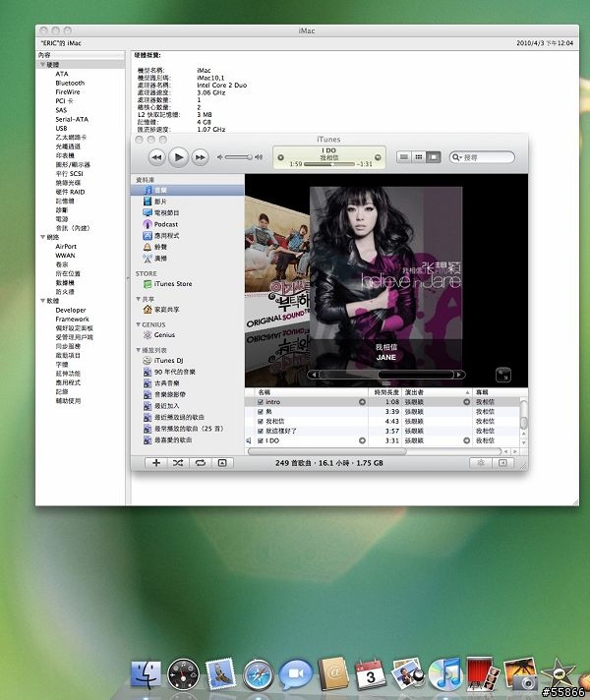590x700 pixels.
Task: Switch iTunes to Cover Flow view
Action: (x=434, y=157)
